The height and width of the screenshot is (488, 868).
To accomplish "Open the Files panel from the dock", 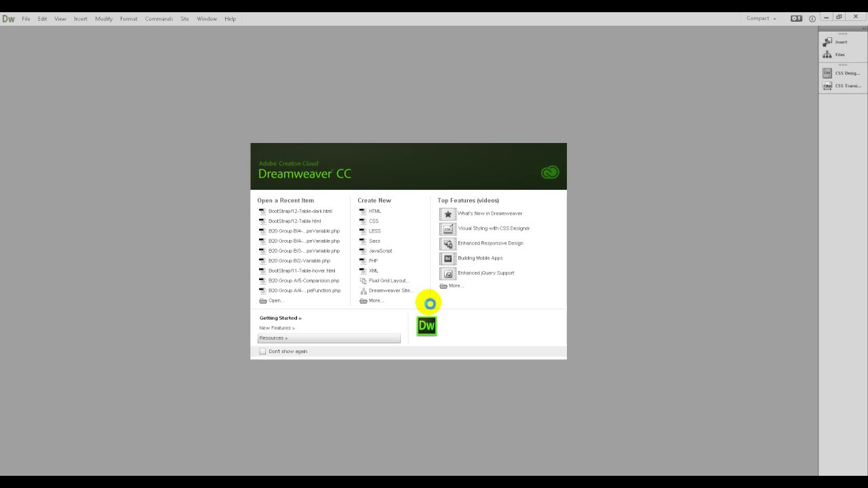I will (835, 55).
